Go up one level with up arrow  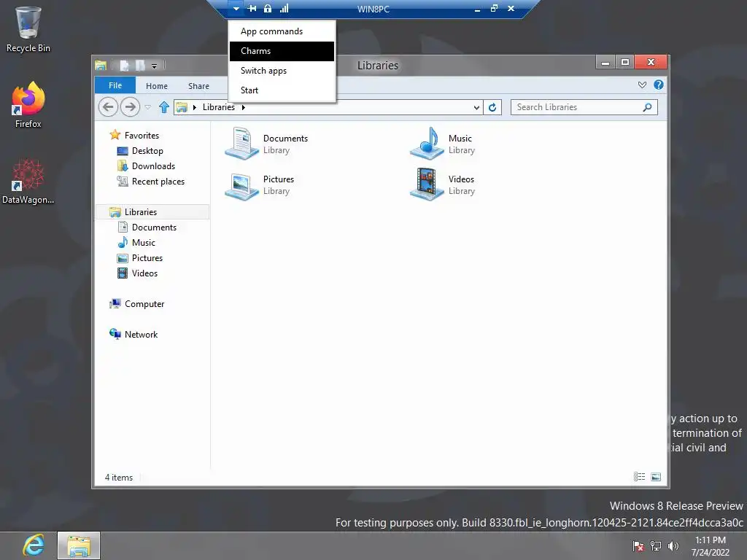(x=164, y=107)
